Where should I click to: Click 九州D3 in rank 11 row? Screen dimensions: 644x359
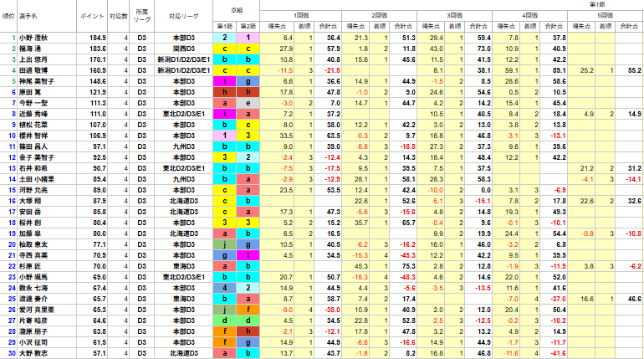[184, 146]
